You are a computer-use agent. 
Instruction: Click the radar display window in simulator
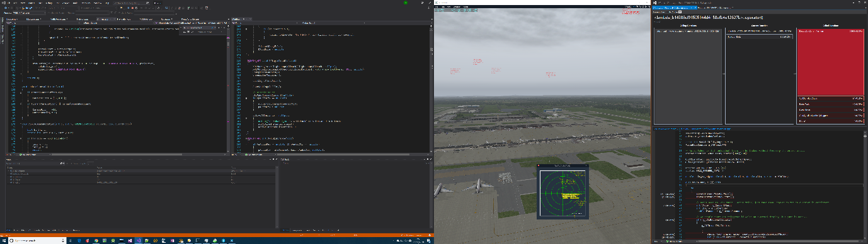point(562,192)
